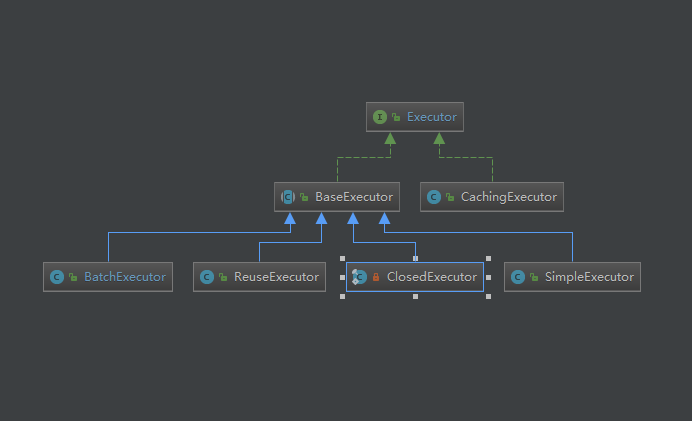Click the red private lock icon on ClosedExecutor
This screenshot has height=421, width=692.
[376, 277]
